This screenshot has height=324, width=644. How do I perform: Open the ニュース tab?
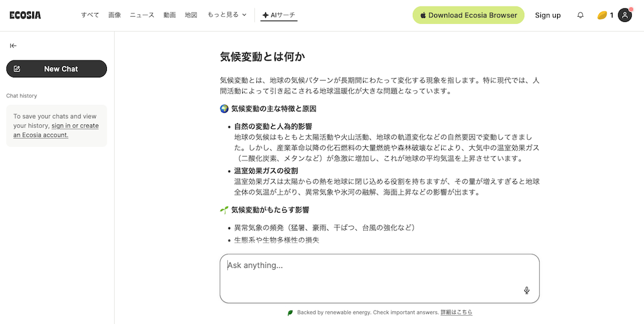[142, 15]
